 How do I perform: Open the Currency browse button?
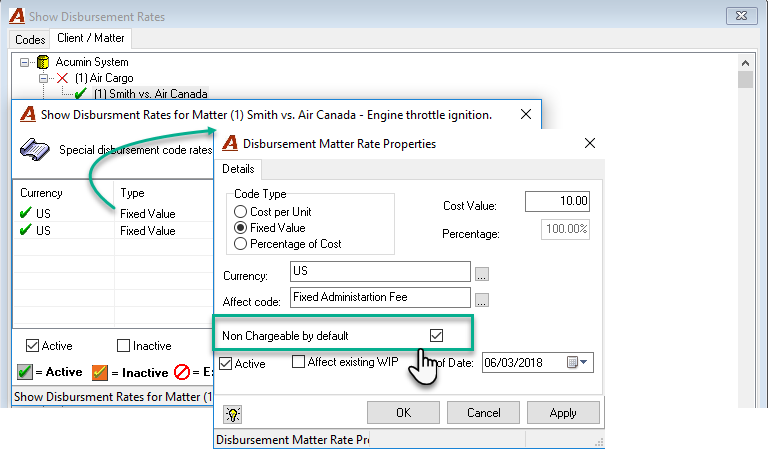click(x=481, y=274)
